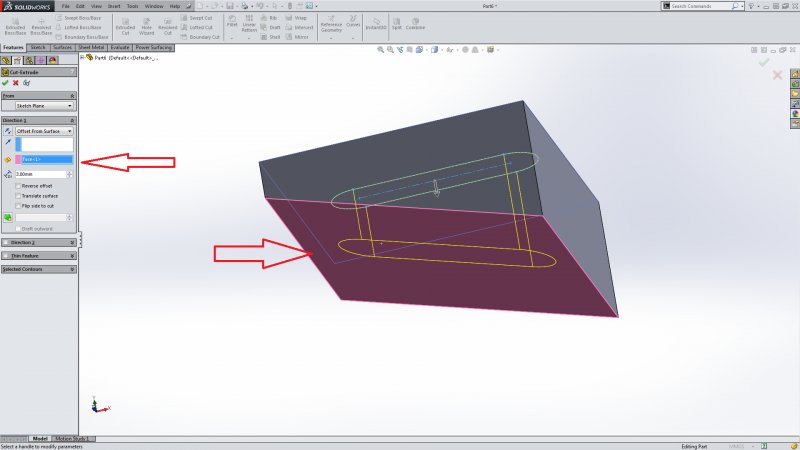
Task: Open the Edit menu
Action: (x=80, y=6)
